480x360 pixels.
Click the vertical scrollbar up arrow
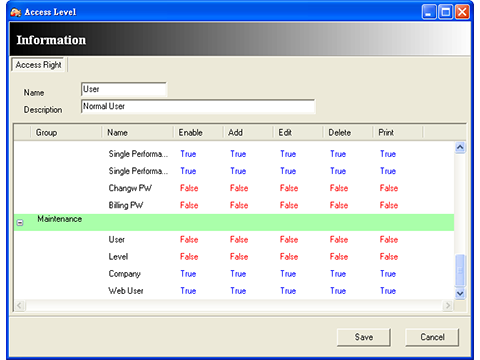pyautogui.click(x=460, y=147)
